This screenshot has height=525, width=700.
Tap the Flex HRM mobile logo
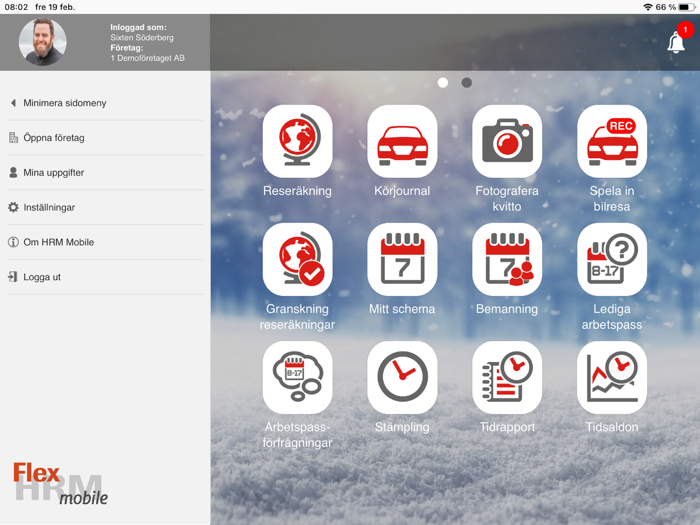pyautogui.click(x=60, y=483)
